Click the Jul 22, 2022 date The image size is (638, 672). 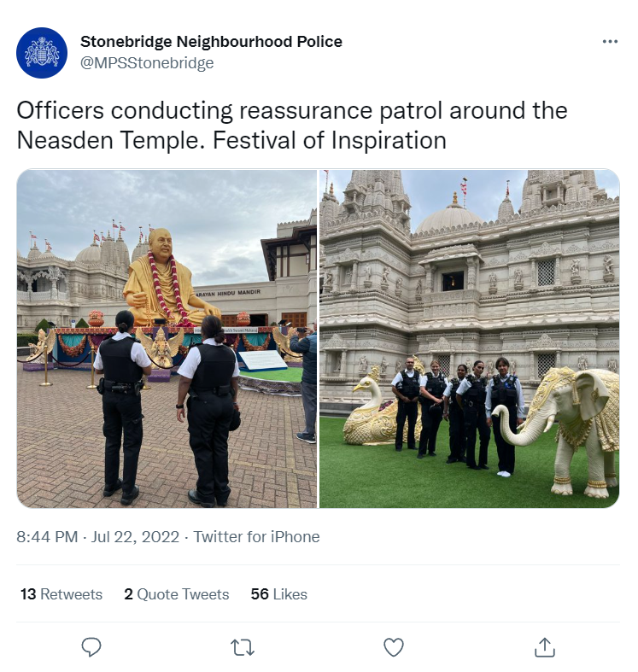[x=135, y=536]
